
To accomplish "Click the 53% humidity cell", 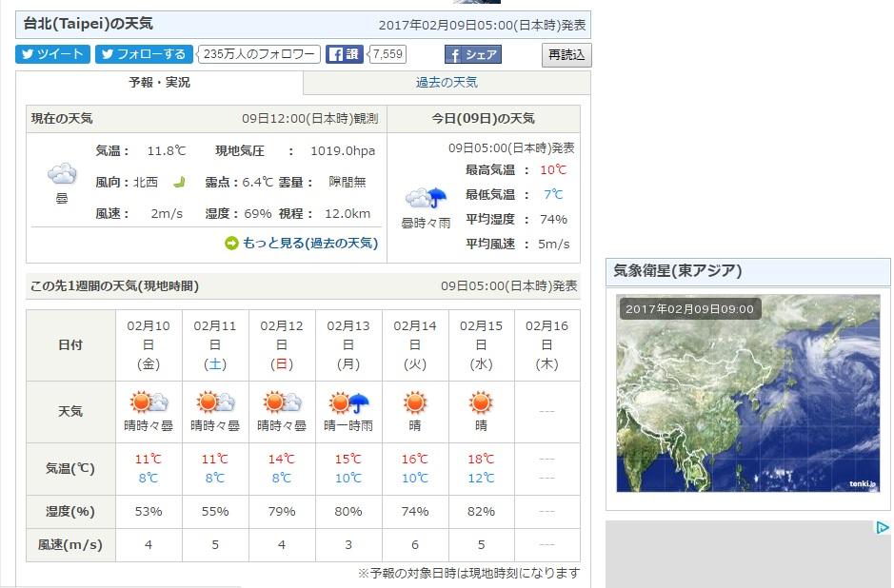I will pos(149,512).
